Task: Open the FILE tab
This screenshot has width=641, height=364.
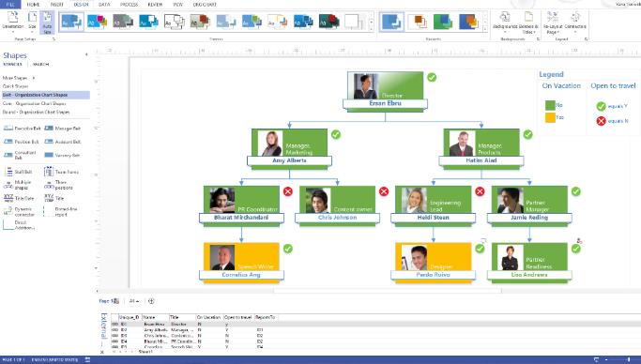Action: coord(10,4)
